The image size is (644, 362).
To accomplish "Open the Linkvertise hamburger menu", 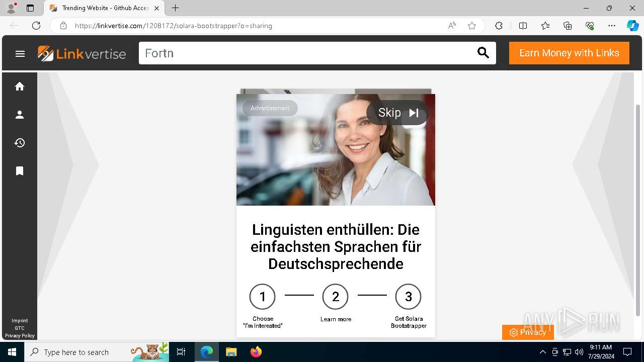I will (20, 54).
